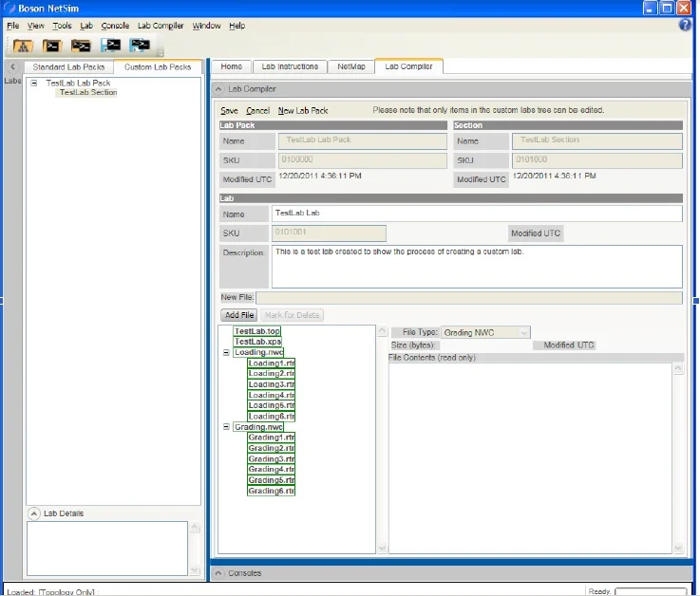Open the Console menu
The width and height of the screenshot is (700, 596).
click(115, 26)
